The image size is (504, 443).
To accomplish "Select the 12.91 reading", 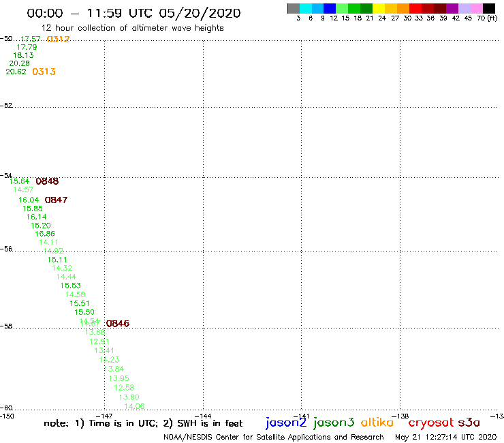I will pyautogui.click(x=99, y=341).
